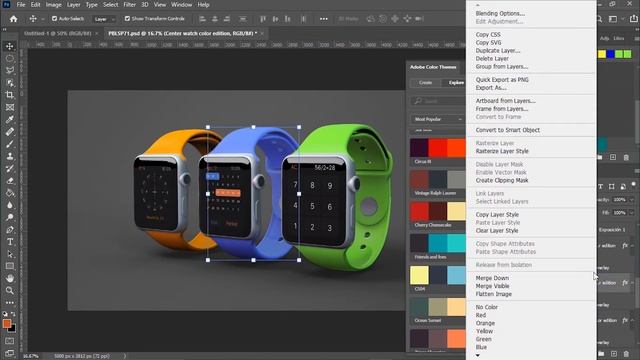The width and height of the screenshot is (640, 360).
Task: Go to Home screen icon
Action: [13, 19]
